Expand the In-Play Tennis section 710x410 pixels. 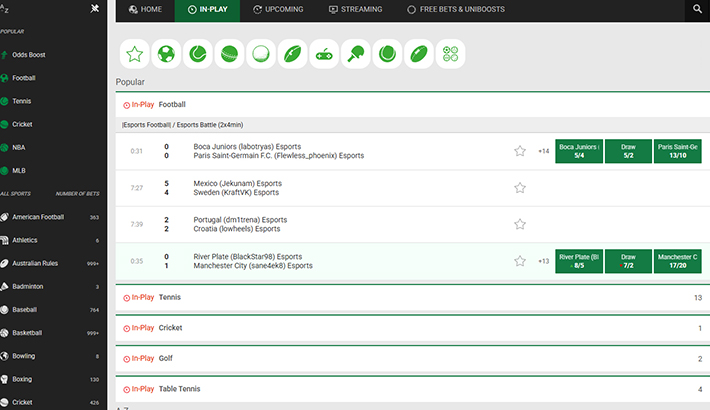coord(413,298)
